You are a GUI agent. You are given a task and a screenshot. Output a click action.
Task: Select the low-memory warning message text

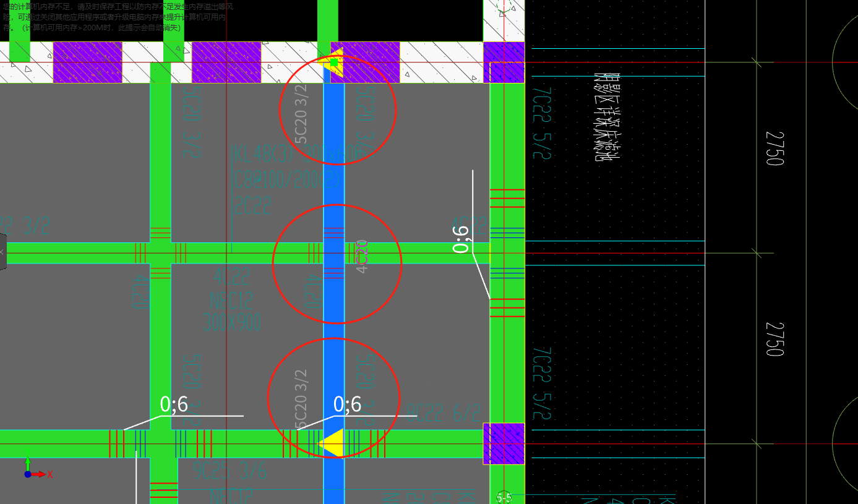117,17
